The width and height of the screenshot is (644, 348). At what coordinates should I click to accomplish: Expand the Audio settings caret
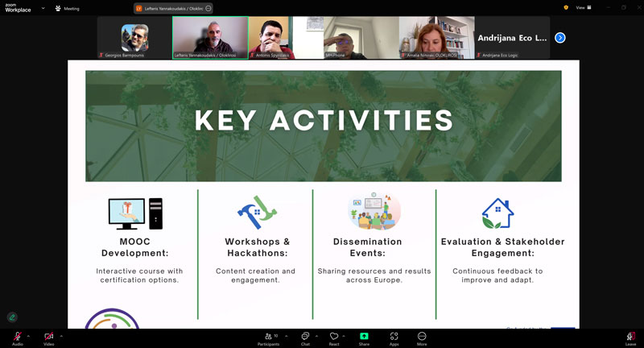[x=28, y=335]
